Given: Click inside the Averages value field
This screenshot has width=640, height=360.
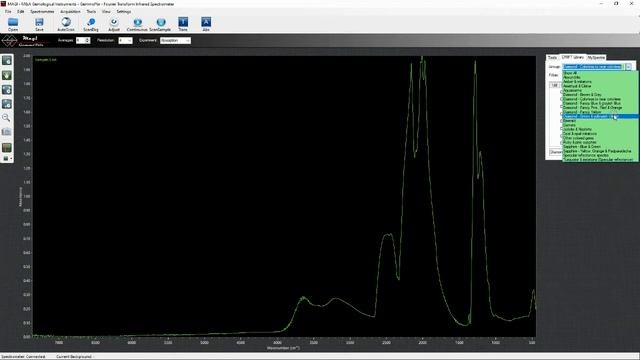Looking at the screenshot, I should [80, 40].
